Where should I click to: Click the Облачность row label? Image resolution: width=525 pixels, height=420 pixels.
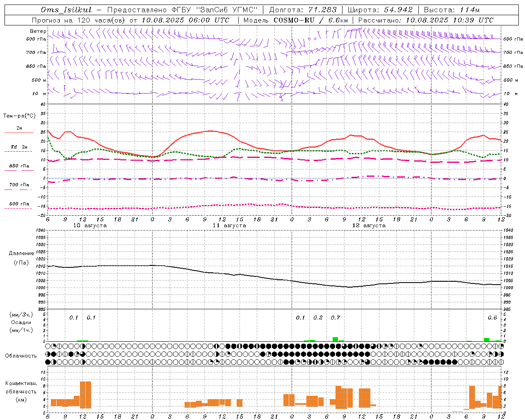pyautogui.click(x=21, y=356)
